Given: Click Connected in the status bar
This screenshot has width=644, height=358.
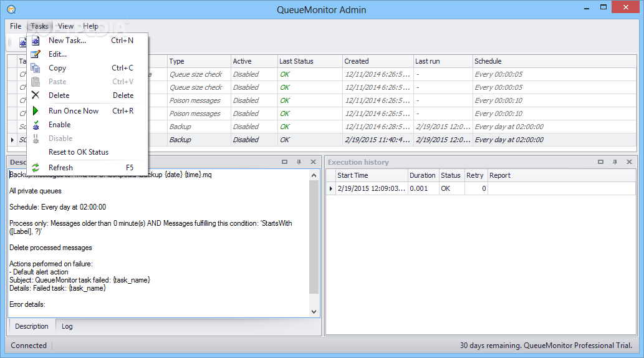Looking at the screenshot, I should pyautogui.click(x=29, y=346).
